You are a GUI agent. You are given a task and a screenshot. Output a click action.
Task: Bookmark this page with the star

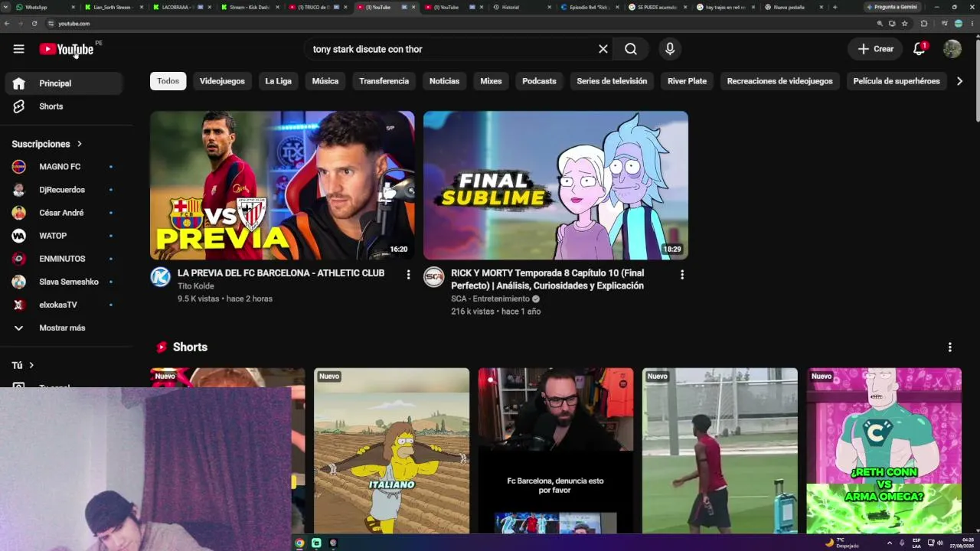pos(905,24)
